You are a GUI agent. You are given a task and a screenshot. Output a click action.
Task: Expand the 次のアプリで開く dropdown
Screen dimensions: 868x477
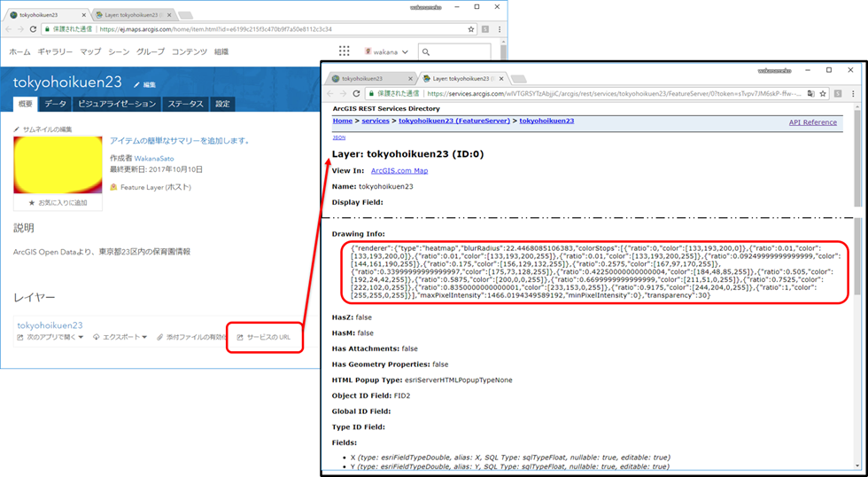[50, 337]
